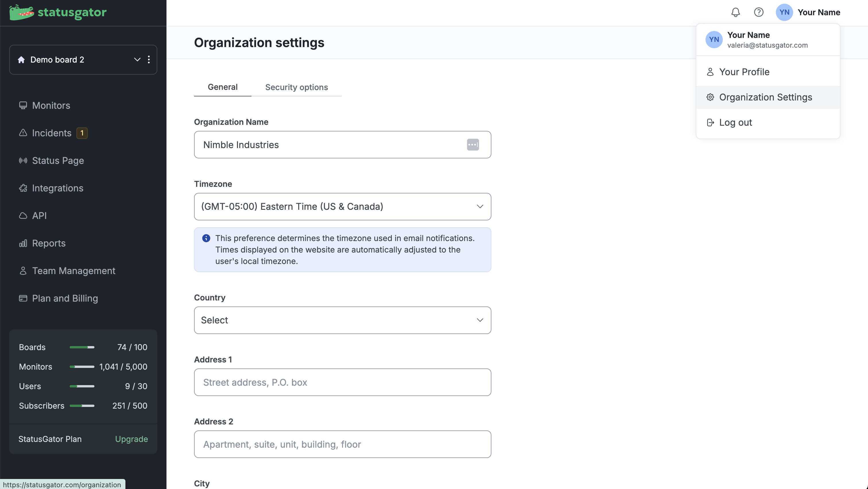
Task: Choose Your Profile from user menu
Action: (744, 72)
